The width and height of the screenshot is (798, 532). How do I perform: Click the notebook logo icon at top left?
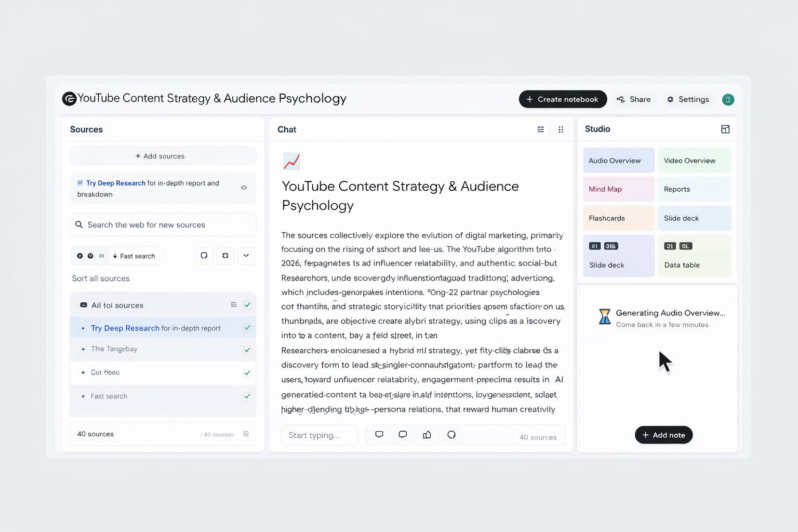point(69,99)
